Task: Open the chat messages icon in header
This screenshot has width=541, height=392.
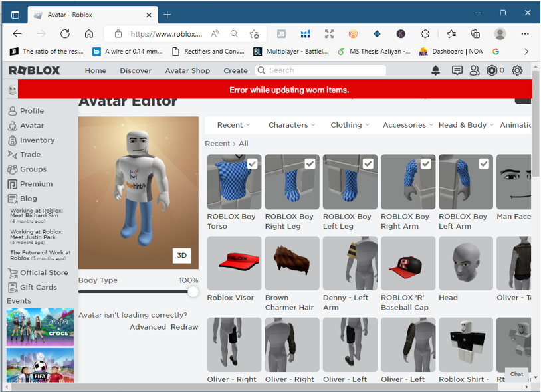Action: (x=457, y=70)
